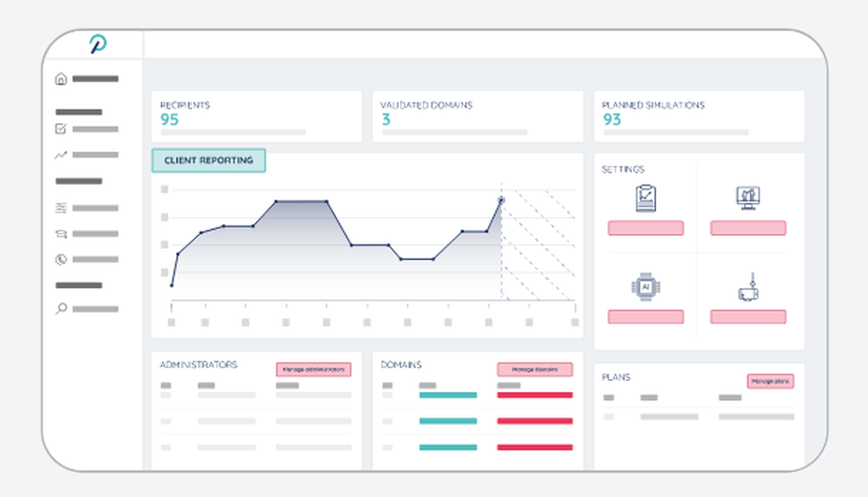Image resolution: width=868 pixels, height=497 pixels.
Task: Click the Settings panel heading
Action: [x=622, y=169]
